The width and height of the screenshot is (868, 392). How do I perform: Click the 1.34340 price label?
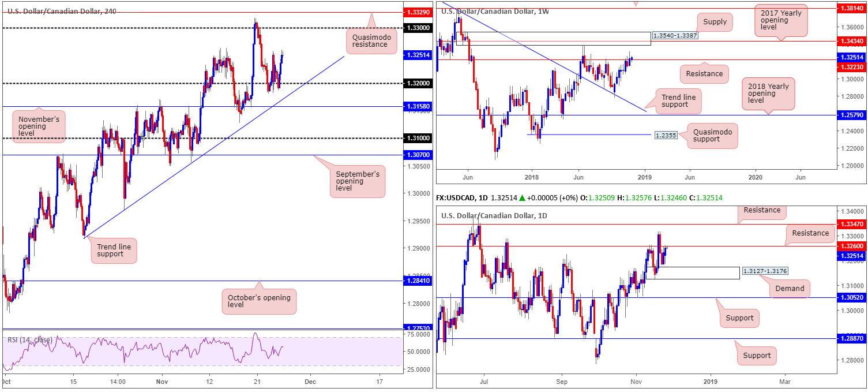coord(851,41)
